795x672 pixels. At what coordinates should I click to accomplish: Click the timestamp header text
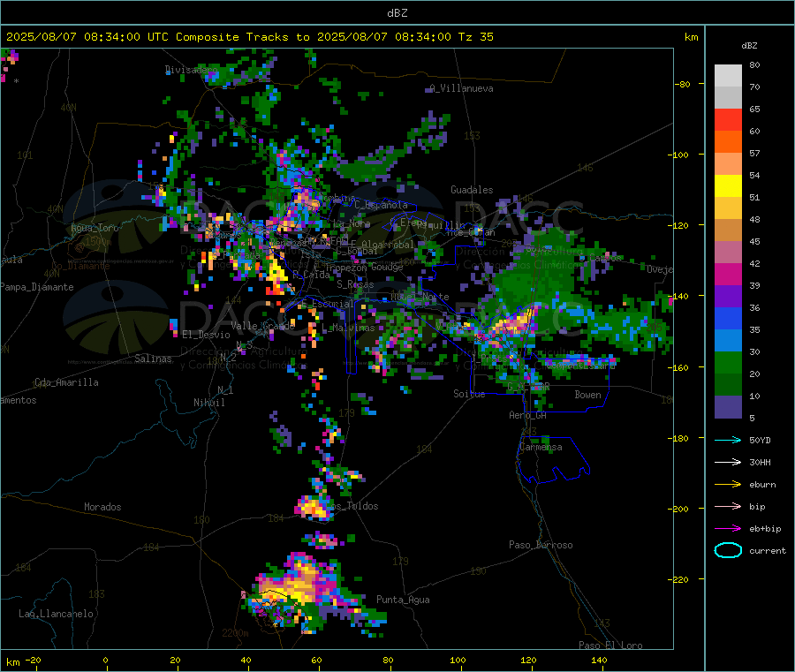(x=249, y=37)
